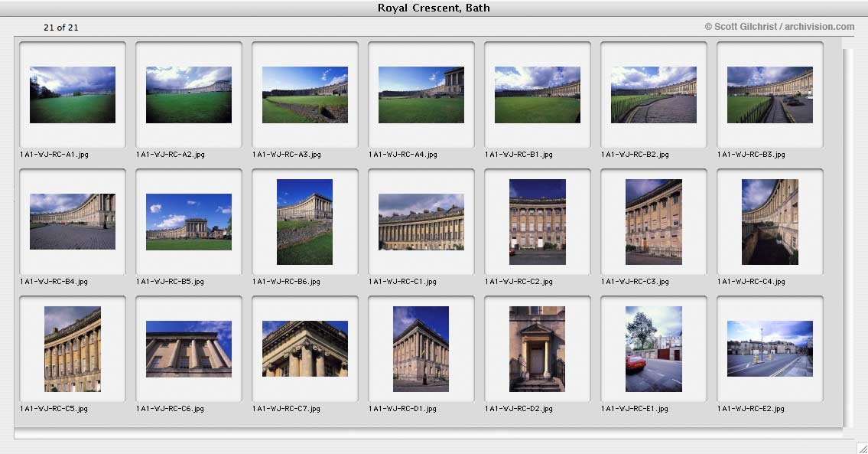Click the caption 1A1-WJ-RC-B5.jpg
This screenshot has width=868, height=454.
170,282
